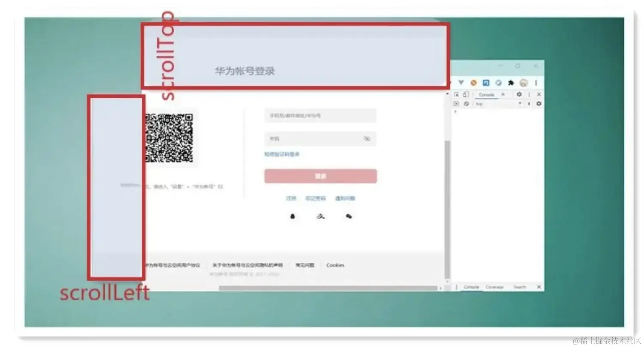The height and width of the screenshot is (348, 644).
Task: Click the grey circular extension icon beside puzzle piece
Action: (498, 83)
